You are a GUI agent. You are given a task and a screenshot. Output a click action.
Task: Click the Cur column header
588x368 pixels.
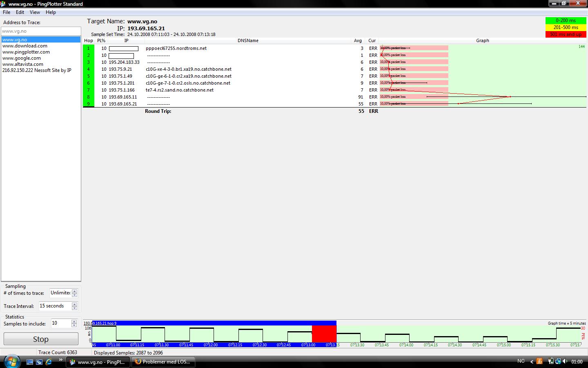pyautogui.click(x=372, y=40)
